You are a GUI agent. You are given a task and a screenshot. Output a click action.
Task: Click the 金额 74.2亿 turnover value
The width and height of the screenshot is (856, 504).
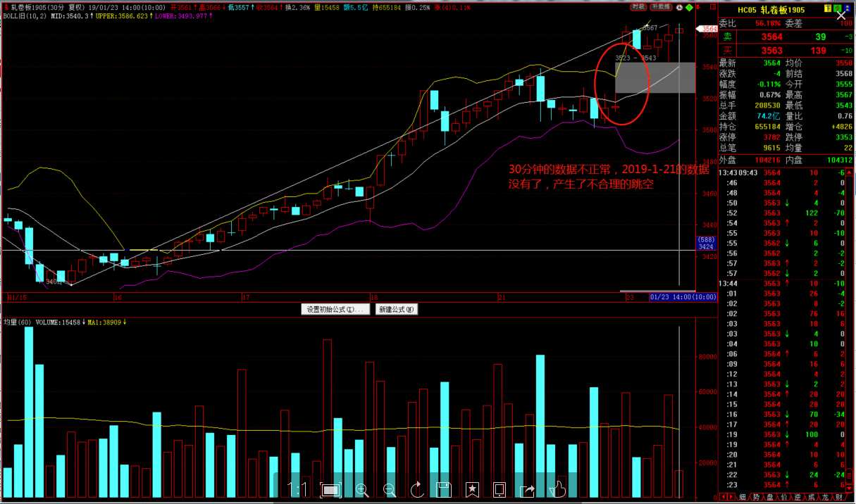769,116
